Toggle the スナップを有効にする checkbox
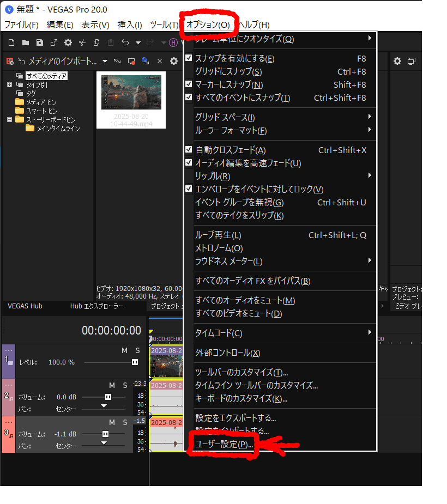 189,58
